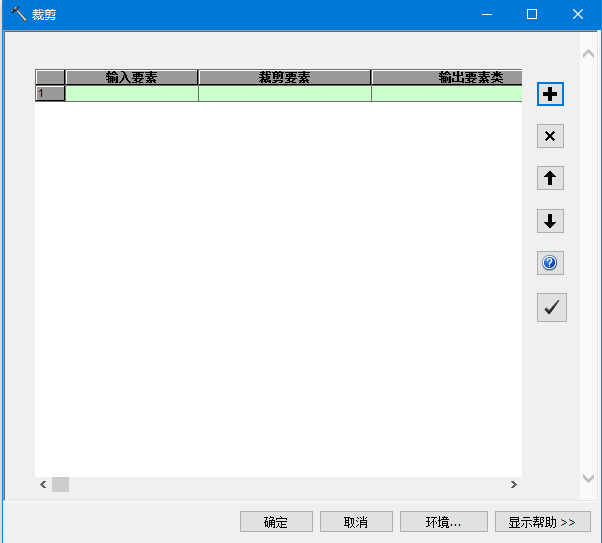This screenshot has height=543, width=602.
Task: Click the hammer tool icon in title bar
Action: point(18,14)
